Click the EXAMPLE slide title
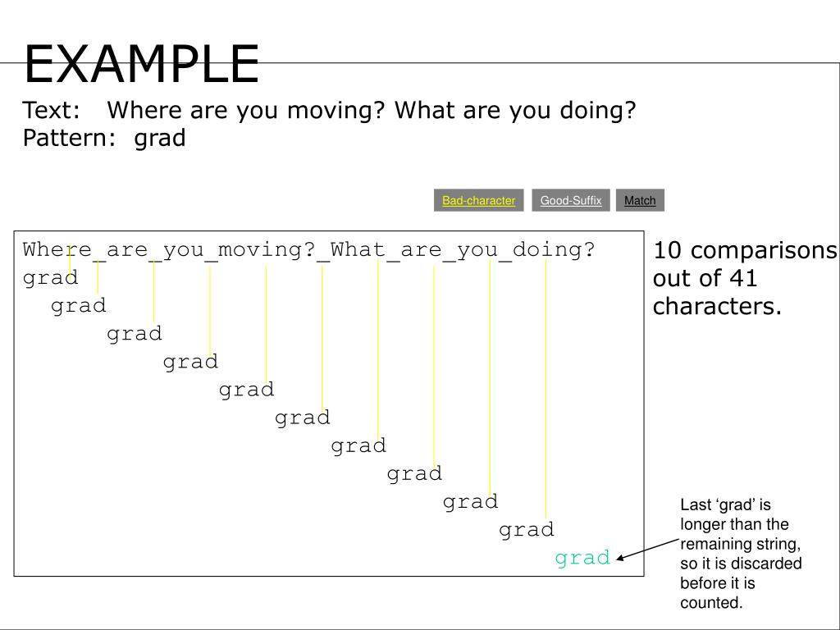 click(x=142, y=64)
